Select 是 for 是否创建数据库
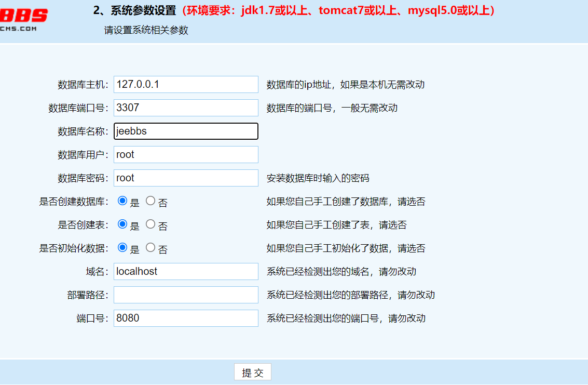This screenshot has height=385, width=588. click(x=122, y=201)
